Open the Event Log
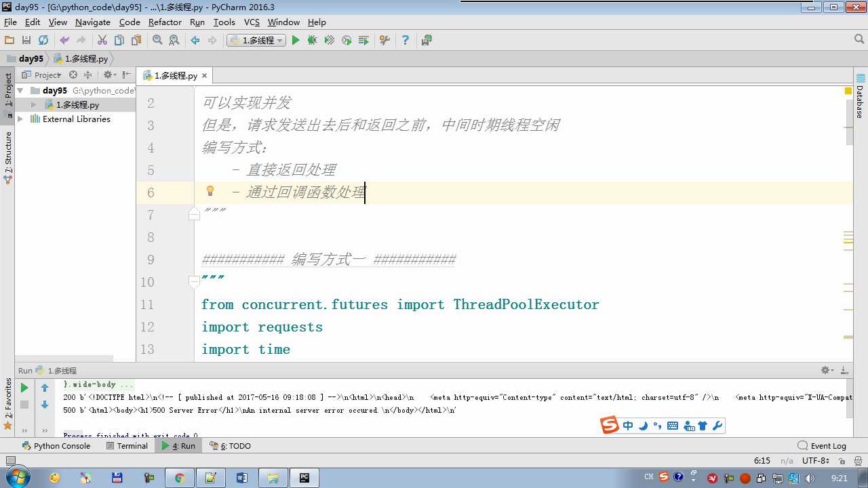The image size is (868, 488). click(x=822, y=446)
